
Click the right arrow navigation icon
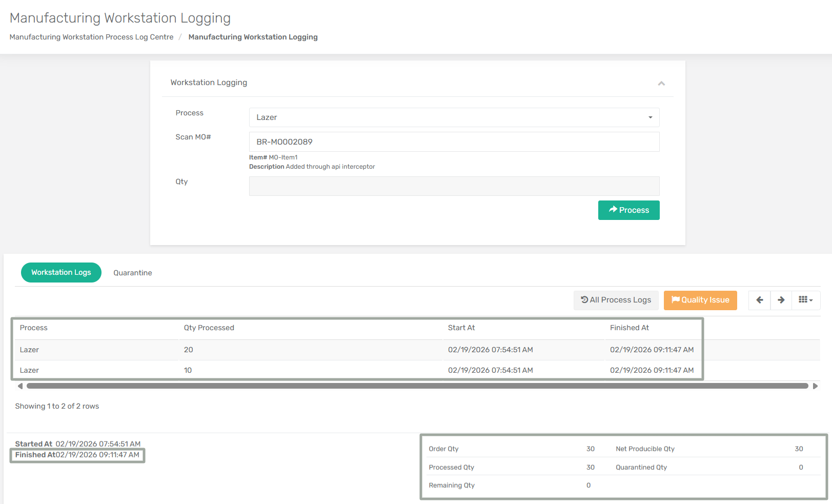(x=781, y=300)
